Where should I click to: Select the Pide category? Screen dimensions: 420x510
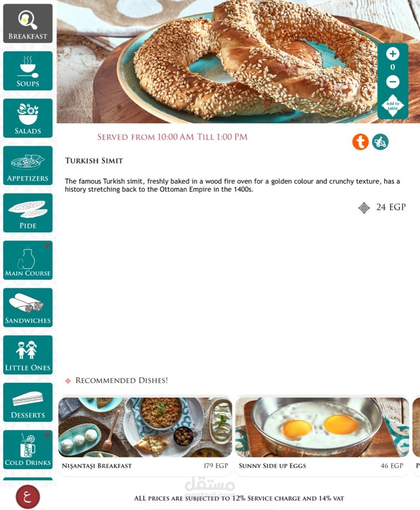(x=28, y=213)
